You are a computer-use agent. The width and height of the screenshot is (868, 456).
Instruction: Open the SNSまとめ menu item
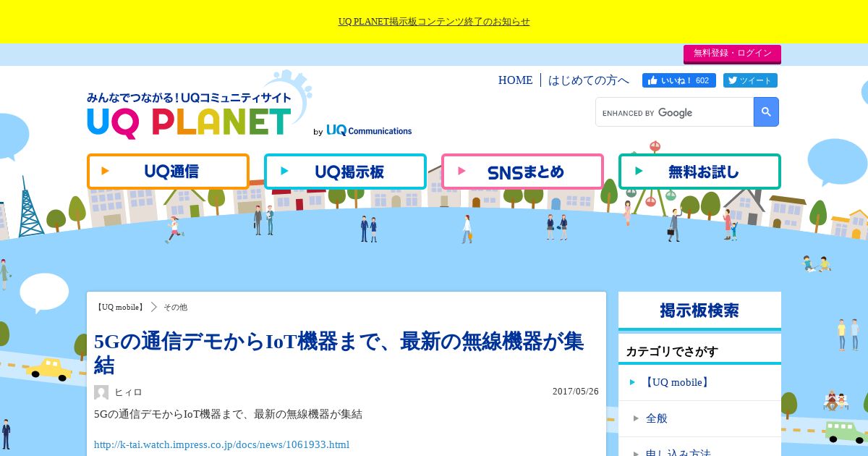(x=522, y=172)
